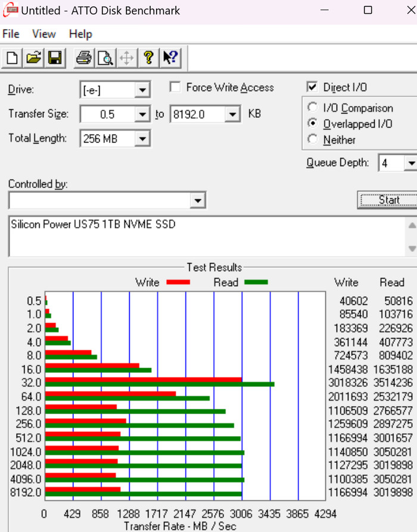Open the Help menu

point(80,34)
